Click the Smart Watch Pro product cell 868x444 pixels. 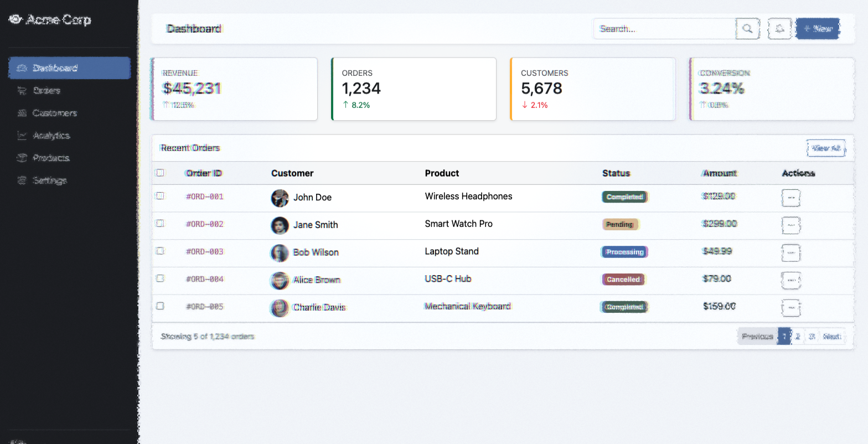point(459,224)
